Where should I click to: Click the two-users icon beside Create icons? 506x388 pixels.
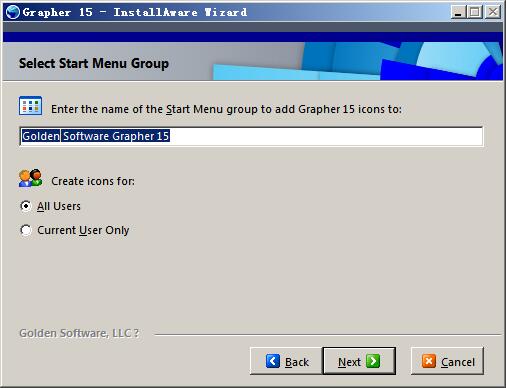[x=31, y=178]
